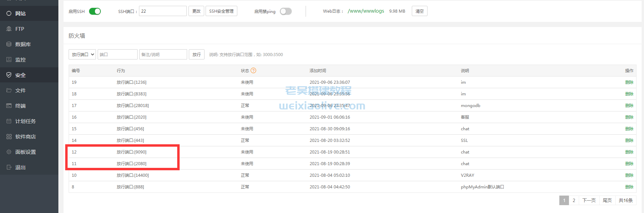Toggle the Enable SSH switch
Screen dimensions: 644x213
[95, 11]
